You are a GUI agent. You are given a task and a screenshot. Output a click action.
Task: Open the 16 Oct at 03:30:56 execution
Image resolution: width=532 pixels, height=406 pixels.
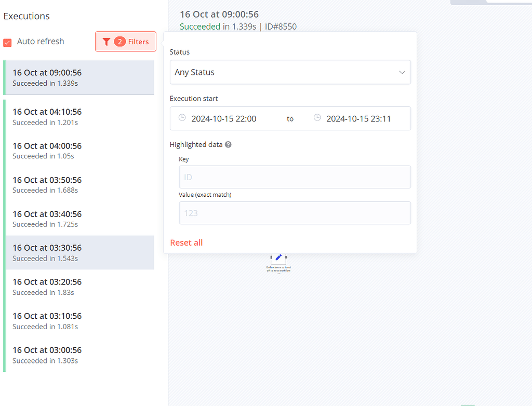tap(79, 252)
